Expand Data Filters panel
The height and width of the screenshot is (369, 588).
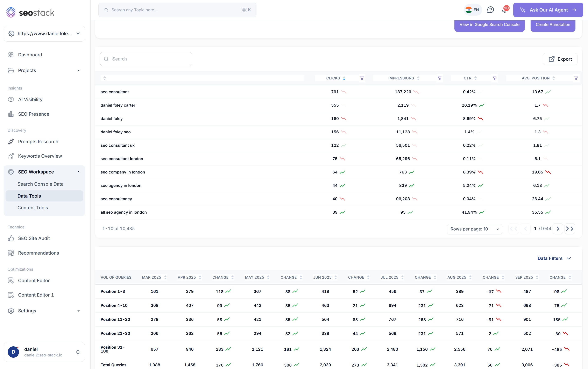(554, 258)
